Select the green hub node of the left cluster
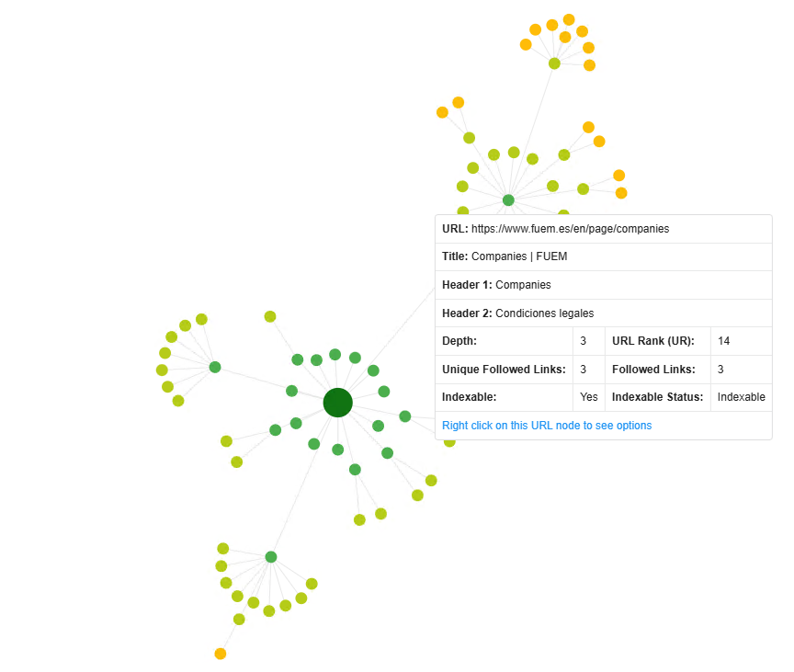This screenshot has height=672, width=794. pyautogui.click(x=215, y=367)
